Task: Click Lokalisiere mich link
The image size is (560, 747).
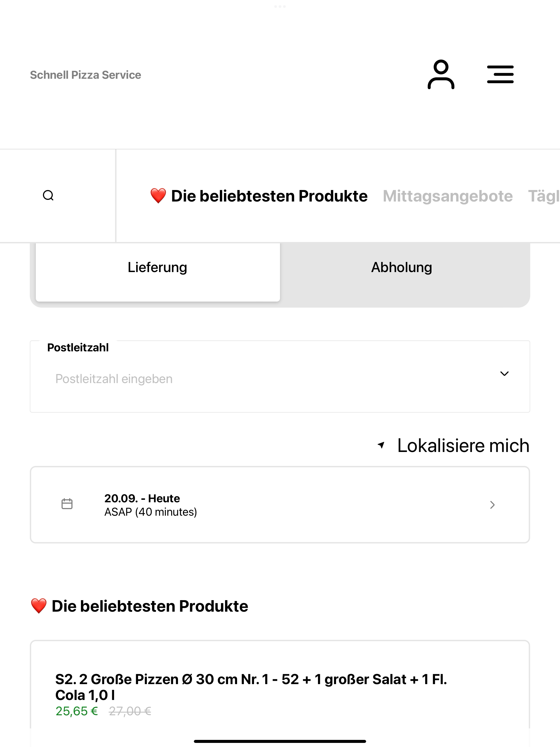Action: [x=463, y=445]
